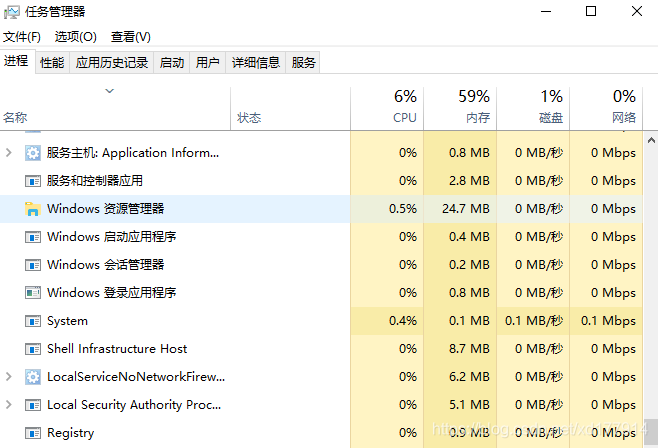Click the 6.2 MB memory value
This screenshot has width=658, height=448.
point(469,377)
